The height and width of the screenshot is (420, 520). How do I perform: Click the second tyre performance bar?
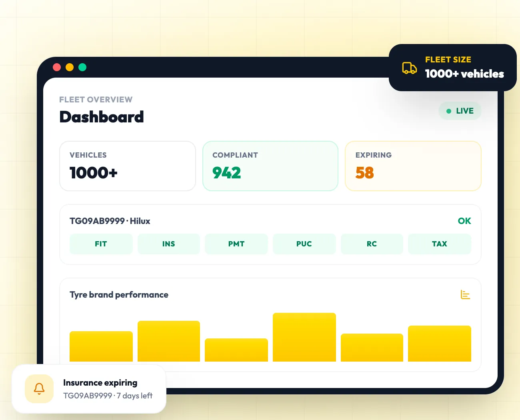tap(169, 341)
